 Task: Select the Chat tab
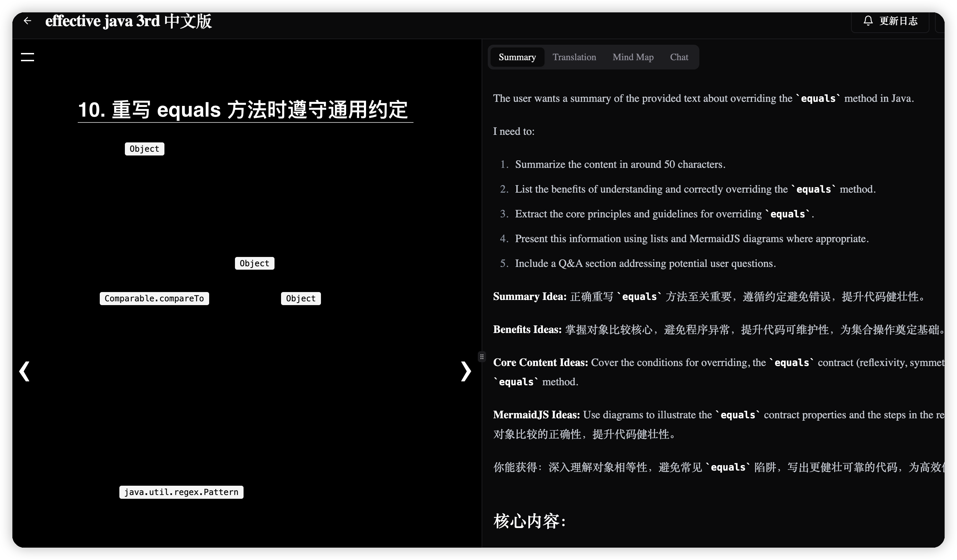(x=679, y=57)
